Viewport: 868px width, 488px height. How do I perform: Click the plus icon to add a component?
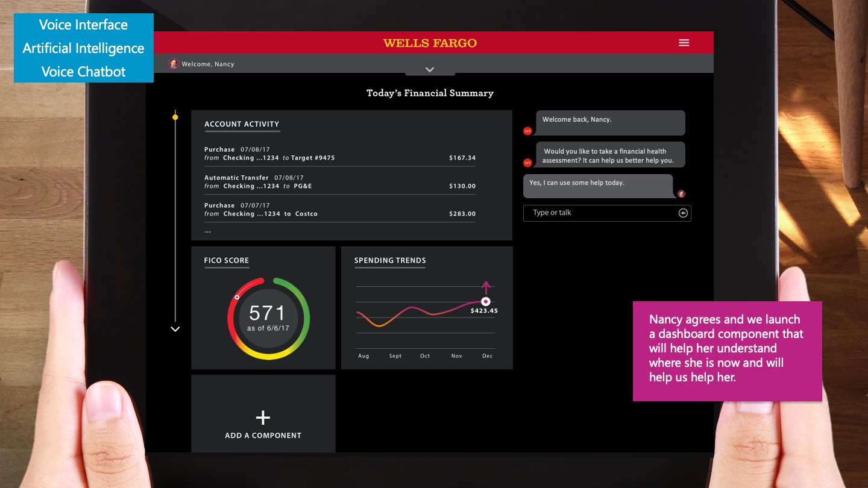pos(263,418)
